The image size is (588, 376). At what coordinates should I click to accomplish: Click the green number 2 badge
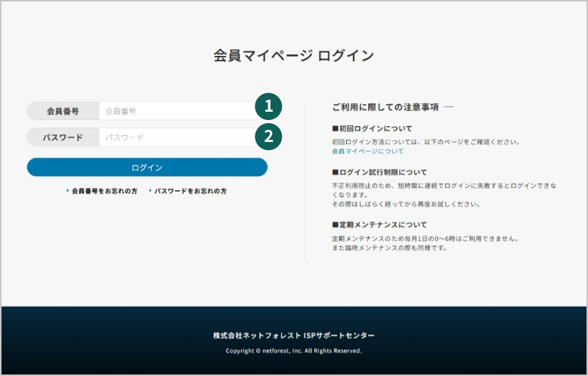pos(268,136)
